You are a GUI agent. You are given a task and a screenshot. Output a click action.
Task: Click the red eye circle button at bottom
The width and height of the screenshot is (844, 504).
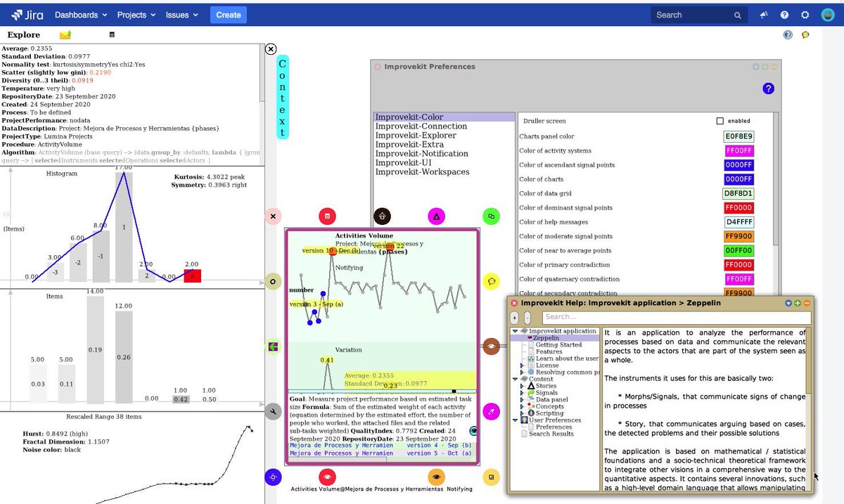point(326,477)
